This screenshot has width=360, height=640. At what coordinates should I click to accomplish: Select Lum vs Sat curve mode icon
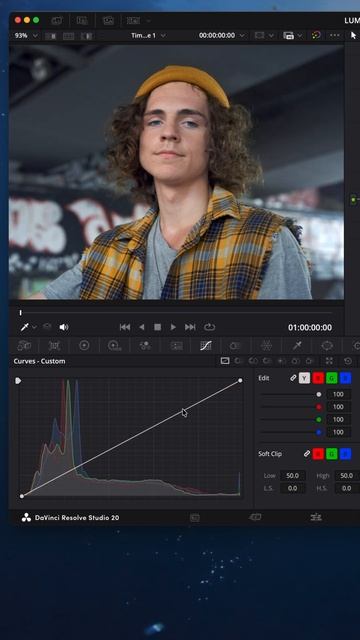point(282,361)
